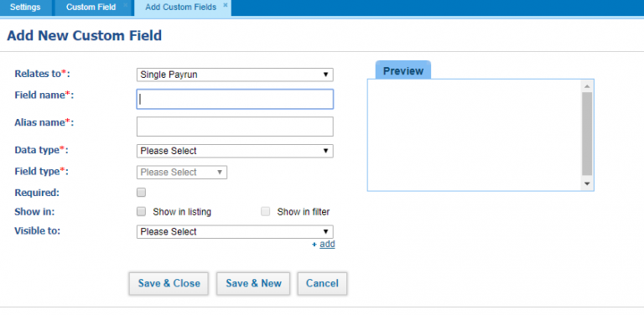The width and height of the screenshot is (644, 315).
Task: Open the Visible to dropdown
Action: point(235,232)
